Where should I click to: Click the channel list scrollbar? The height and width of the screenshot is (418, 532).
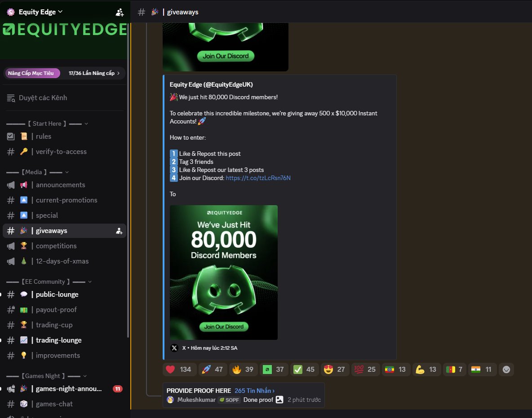click(x=128, y=180)
